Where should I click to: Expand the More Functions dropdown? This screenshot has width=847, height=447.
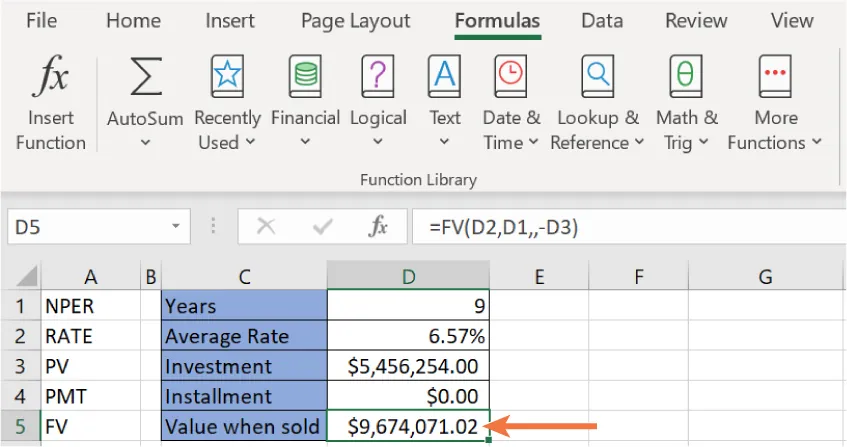[774, 142]
